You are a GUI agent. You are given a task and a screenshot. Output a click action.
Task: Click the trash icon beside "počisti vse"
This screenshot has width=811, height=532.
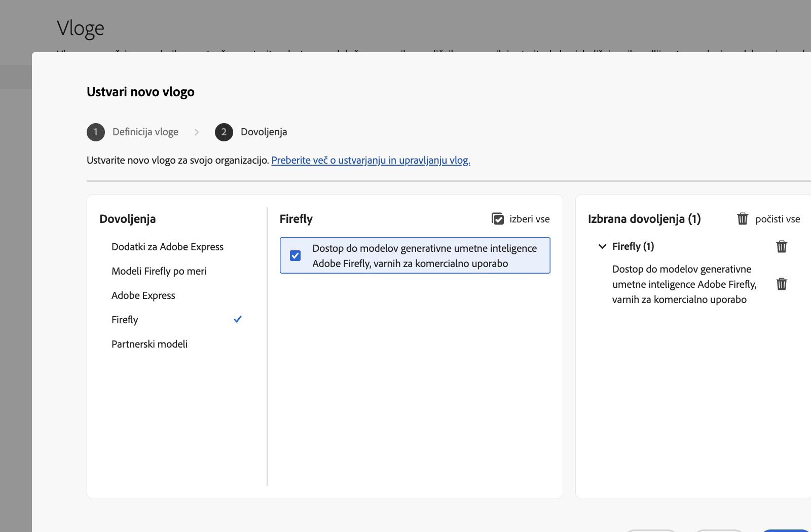click(x=742, y=219)
